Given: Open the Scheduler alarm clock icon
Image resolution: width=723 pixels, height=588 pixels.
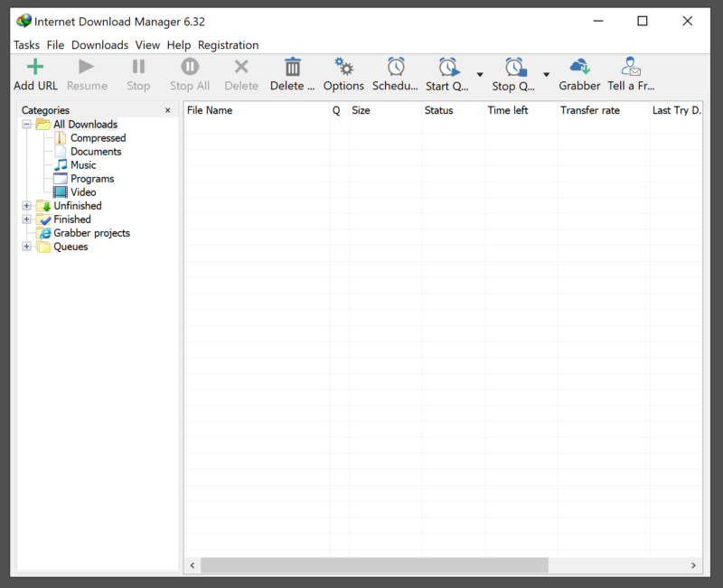Looking at the screenshot, I should coord(396,67).
